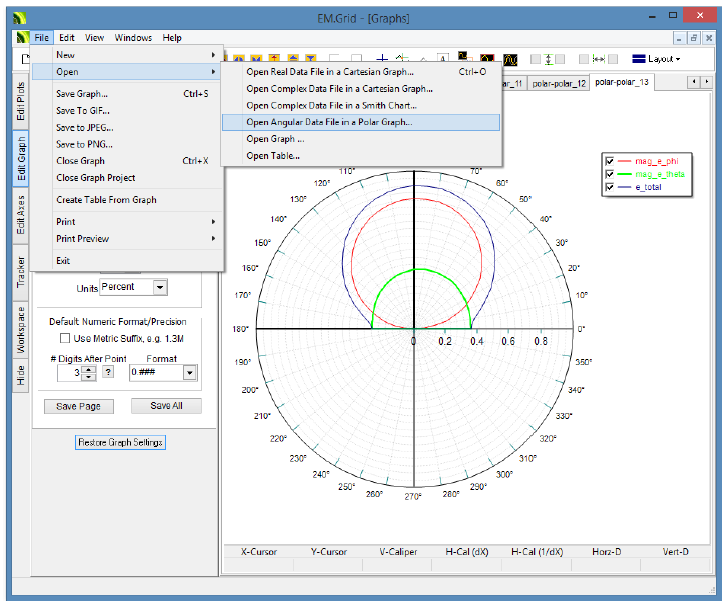
Task: Enable Use Metric Suffix checkbox
Action: pos(65,339)
